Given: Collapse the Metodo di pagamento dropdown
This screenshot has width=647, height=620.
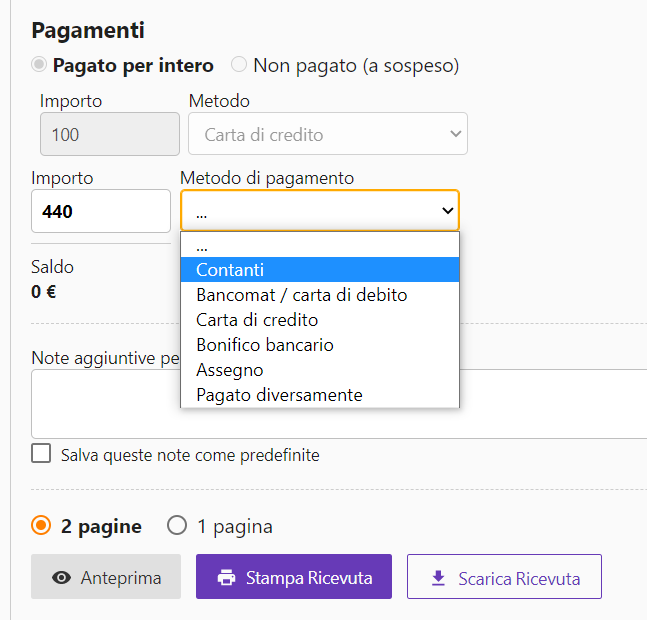Looking at the screenshot, I should coord(319,211).
